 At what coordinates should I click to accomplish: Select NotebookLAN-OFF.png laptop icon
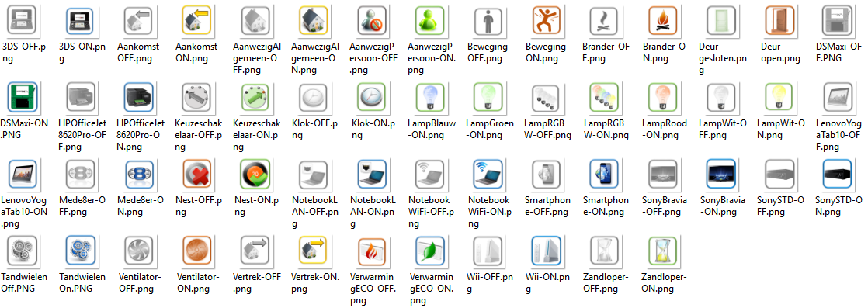[314, 174]
